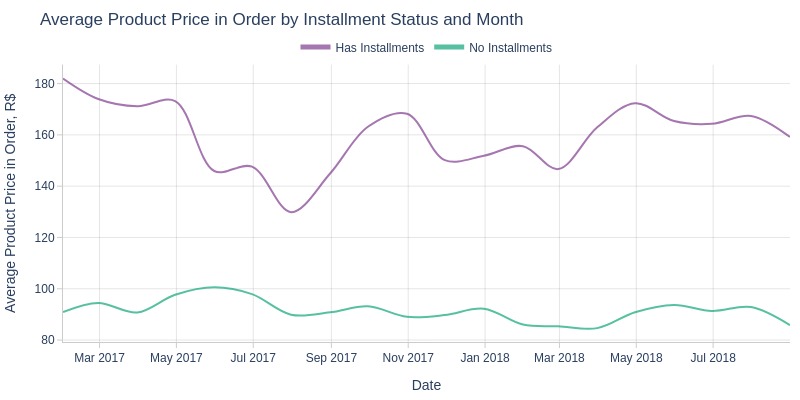This screenshot has width=800, height=400.
Task: Click the Mar 2017 x-axis tick label
Action: pyautogui.click(x=99, y=358)
